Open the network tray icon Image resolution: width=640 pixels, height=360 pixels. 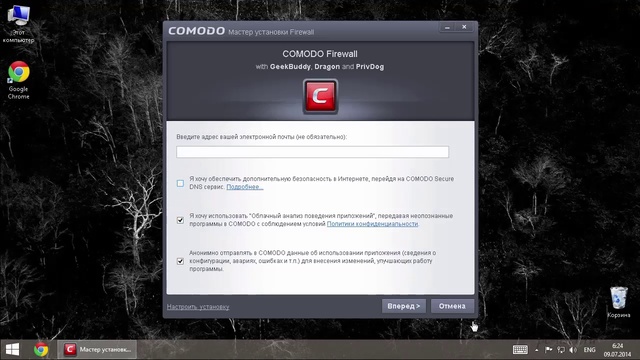coord(561,350)
